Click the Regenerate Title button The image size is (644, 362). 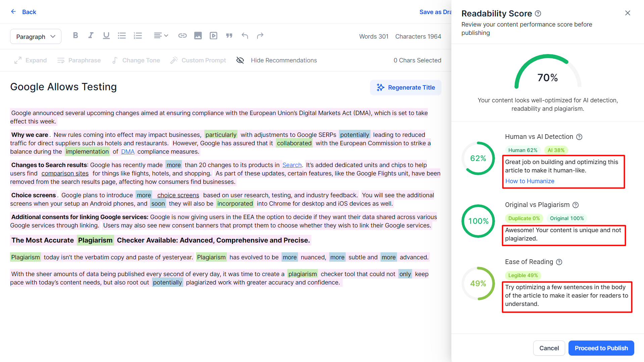pyautogui.click(x=406, y=88)
